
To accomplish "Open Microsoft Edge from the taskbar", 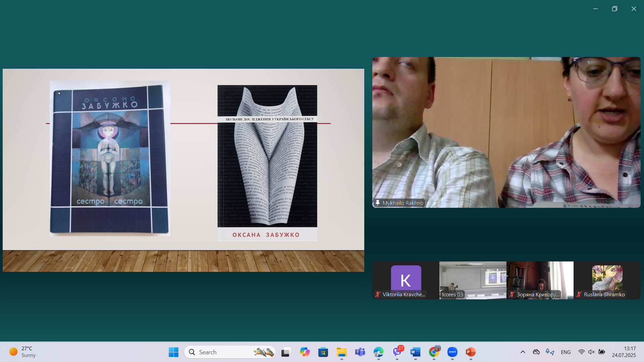I will click(x=378, y=352).
